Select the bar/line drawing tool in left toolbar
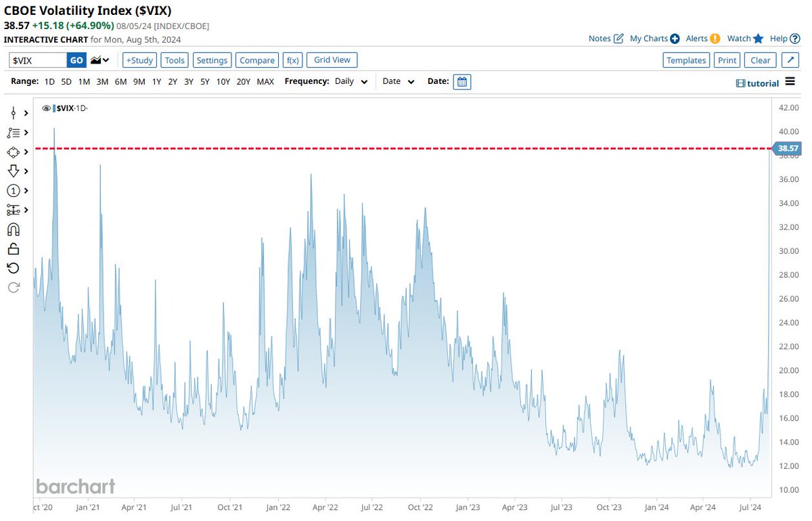The image size is (812, 521). coord(14,113)
